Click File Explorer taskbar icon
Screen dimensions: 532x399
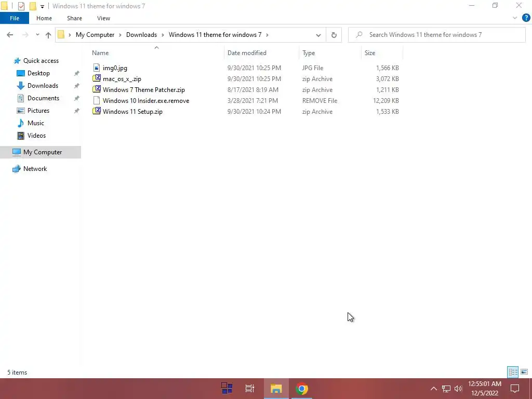click(276, 389)
